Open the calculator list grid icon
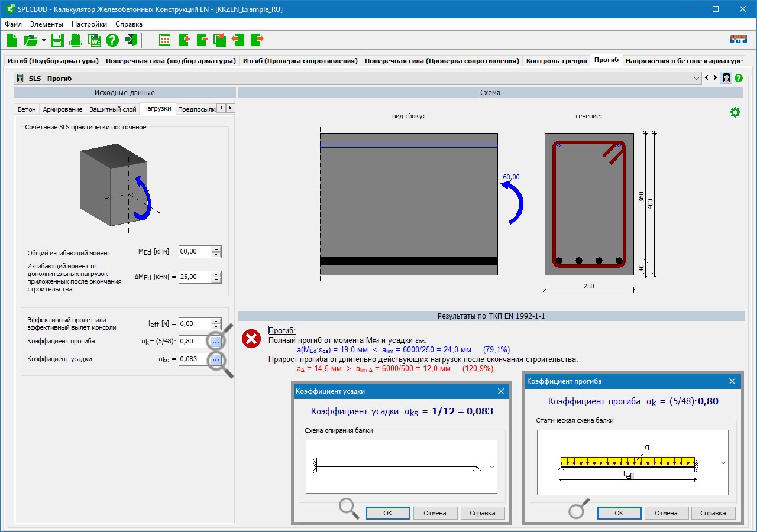Viewport: 757px width, 532px height. click(x=164, y=40)
